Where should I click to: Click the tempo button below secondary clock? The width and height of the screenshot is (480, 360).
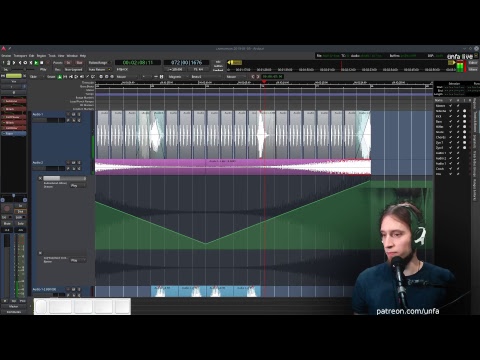(x=175, y=69)
